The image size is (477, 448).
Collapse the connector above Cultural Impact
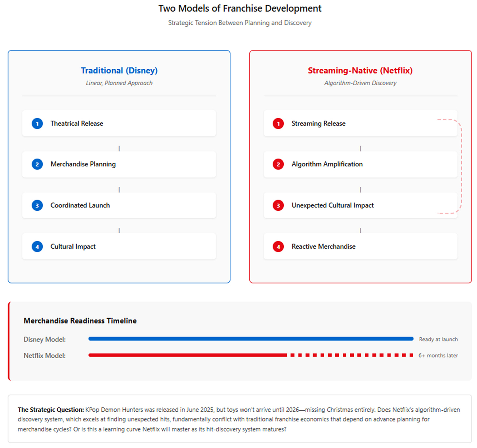point(119,230)
